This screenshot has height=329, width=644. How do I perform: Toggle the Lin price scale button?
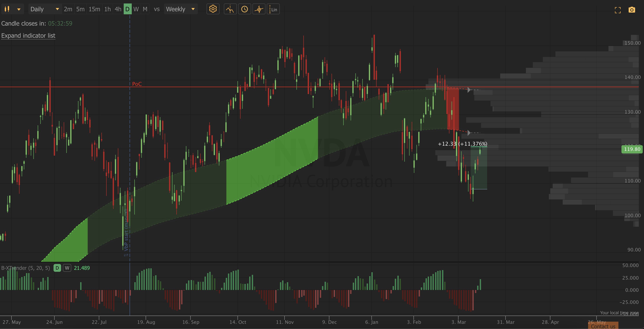click(x=273, y=9)
